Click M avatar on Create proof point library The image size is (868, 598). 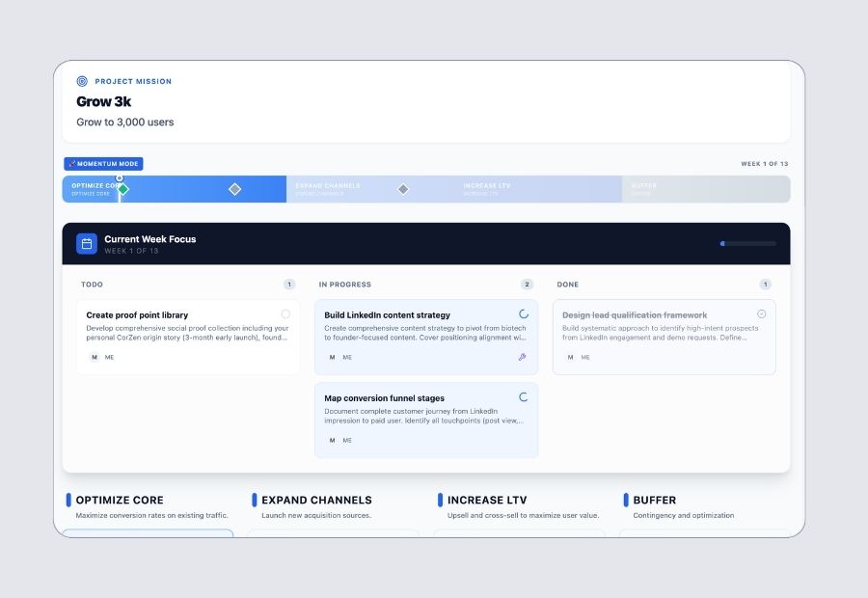[x=95, y=357]
